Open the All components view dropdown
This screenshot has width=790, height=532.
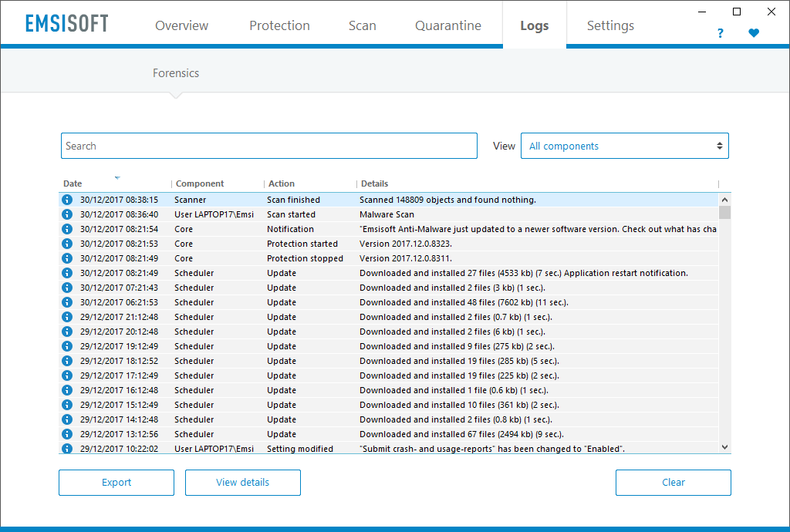[x=624, y=145]
